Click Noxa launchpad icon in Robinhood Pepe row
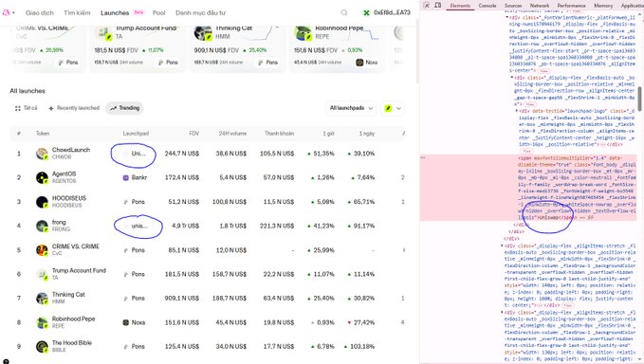The height and width of the screenshot is (364, 644). (x=126, y=322)
